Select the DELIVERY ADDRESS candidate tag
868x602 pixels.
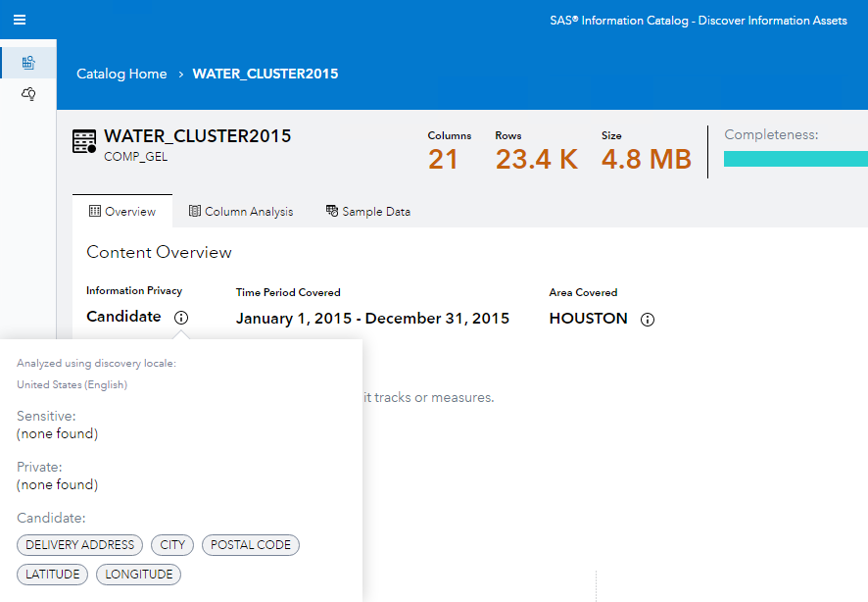[79, 545]
